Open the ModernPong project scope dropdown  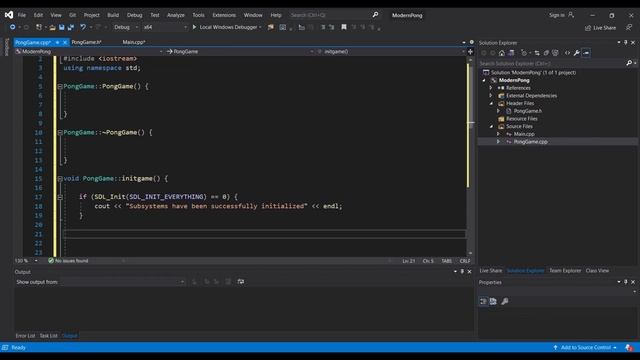click(89, 52)
